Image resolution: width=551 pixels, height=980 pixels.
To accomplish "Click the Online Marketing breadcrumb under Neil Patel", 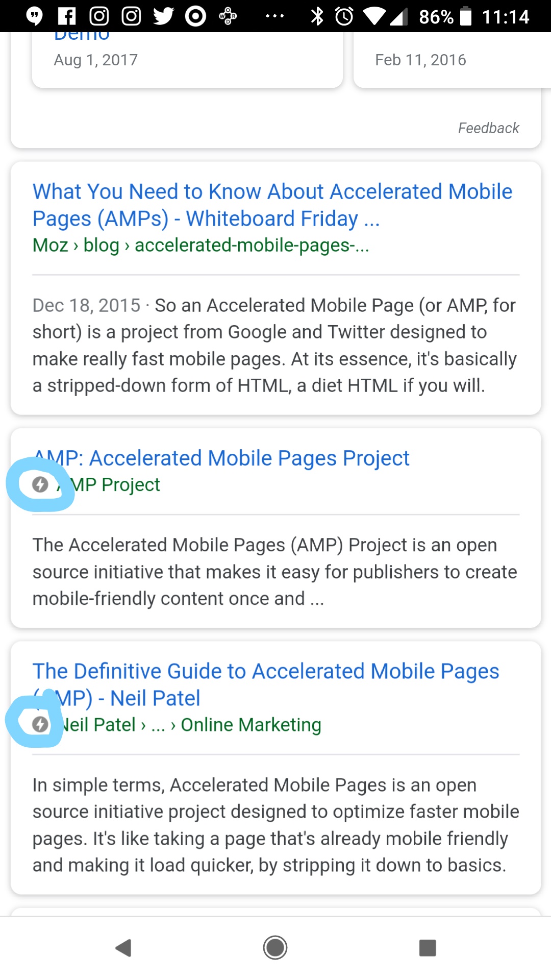I will [251, 724].
